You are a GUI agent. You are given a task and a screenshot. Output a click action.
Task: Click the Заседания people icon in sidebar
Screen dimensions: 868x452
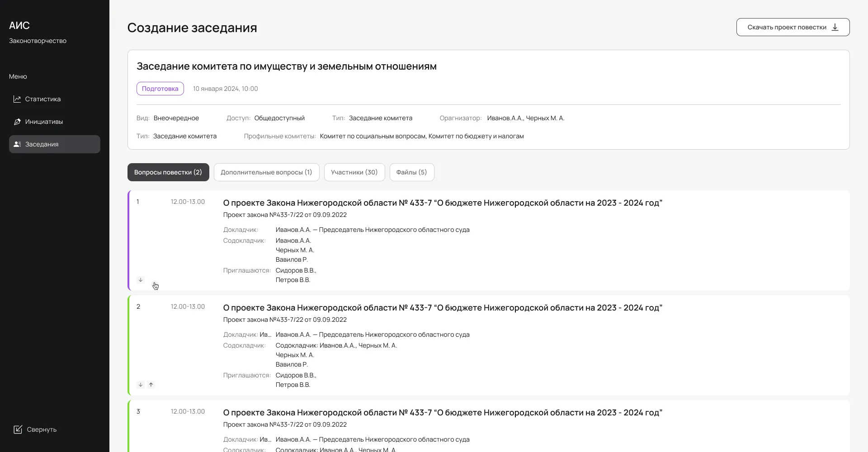point(17,144)
